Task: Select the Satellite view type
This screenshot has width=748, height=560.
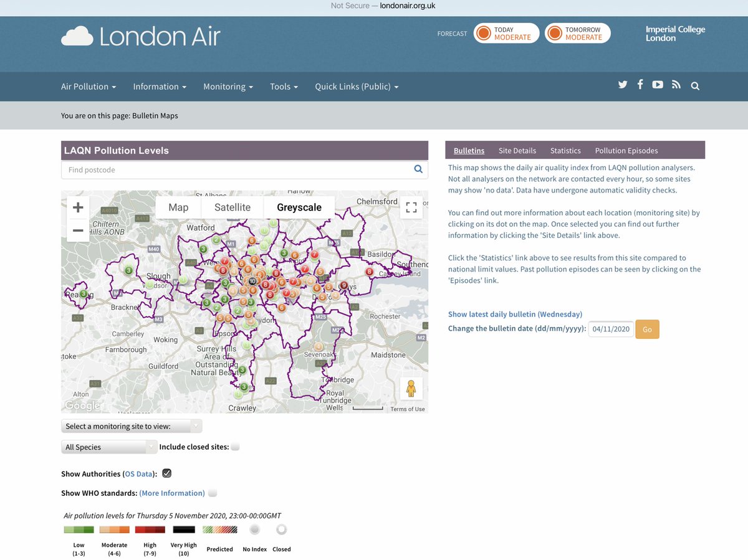Action: [x=233, y=207]
